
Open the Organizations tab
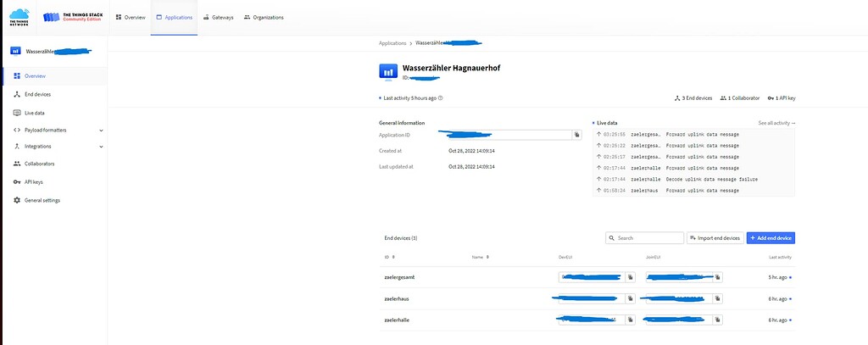[x=263, y=17]
